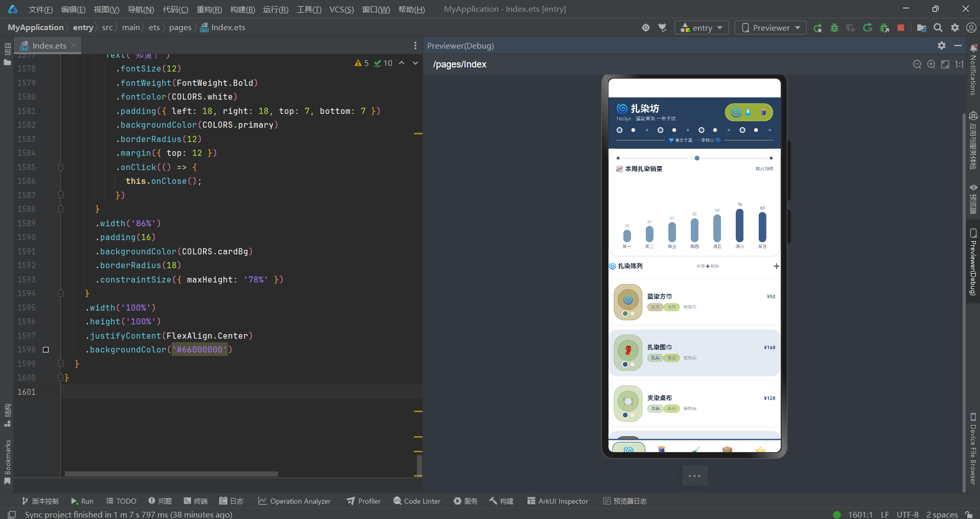
Task: Click the fit-to-screen previewer icon
Action: coord(945,64)
